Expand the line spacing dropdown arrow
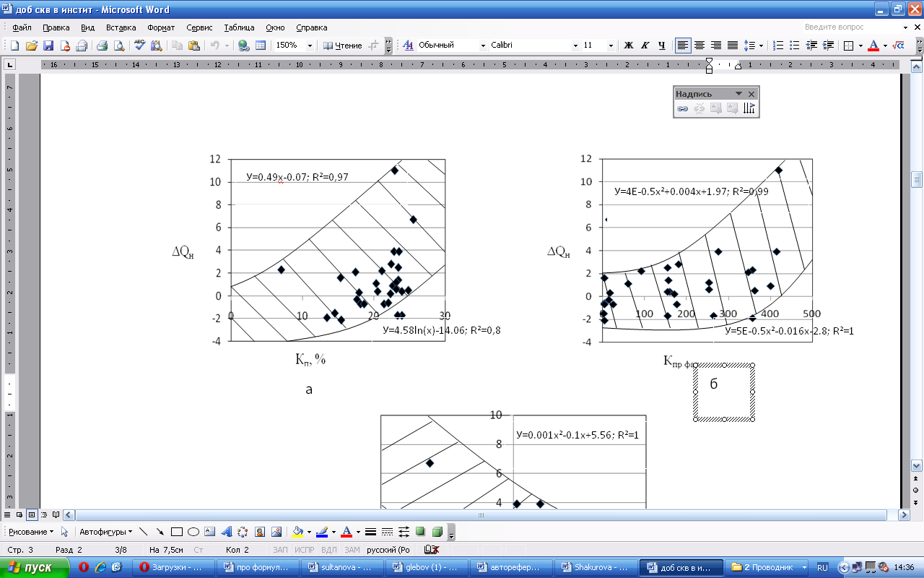The height and width of the screenshot is (578, 924). pos(762,46)
